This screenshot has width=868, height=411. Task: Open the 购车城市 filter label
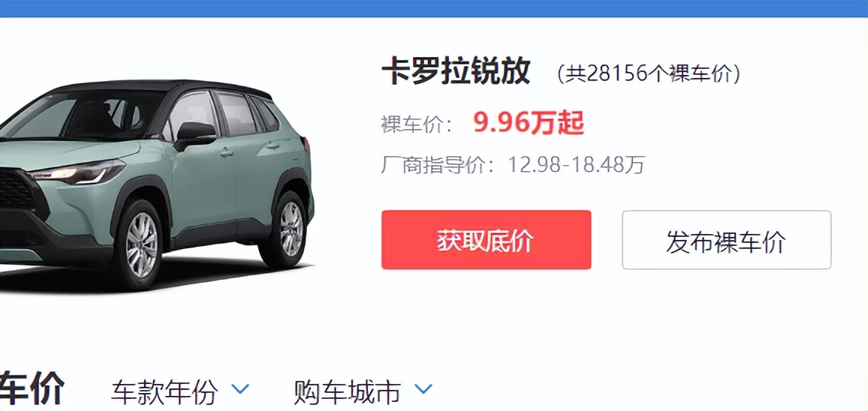pos(347,391)
